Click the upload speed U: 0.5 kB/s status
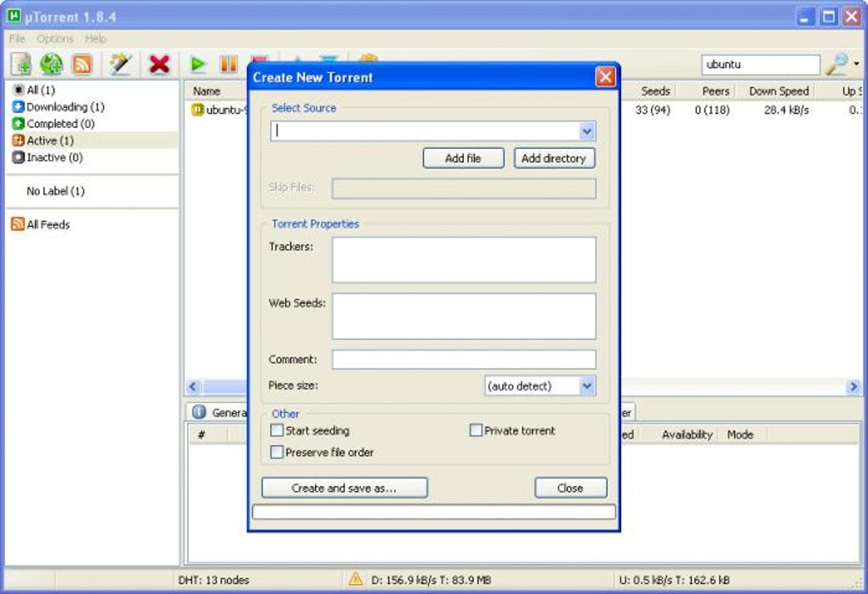 point(674,580)
